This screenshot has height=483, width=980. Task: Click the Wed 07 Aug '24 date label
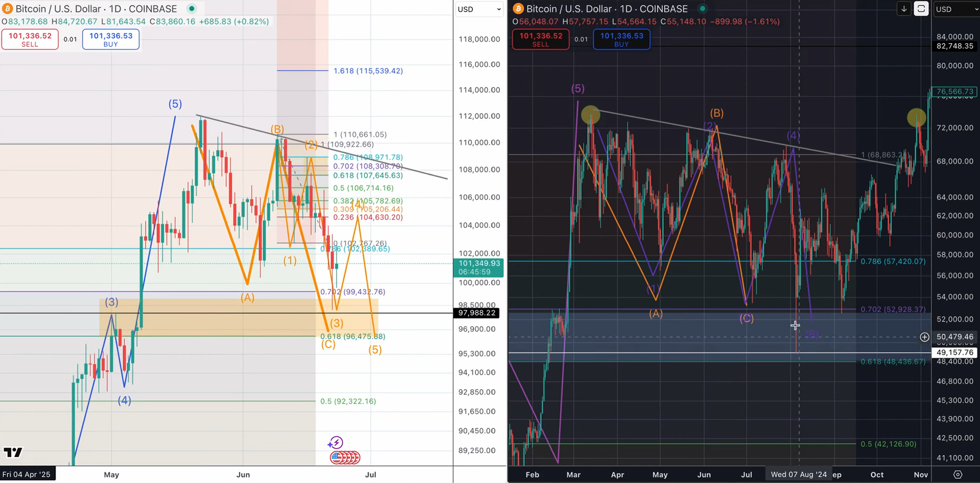[798, 474]
